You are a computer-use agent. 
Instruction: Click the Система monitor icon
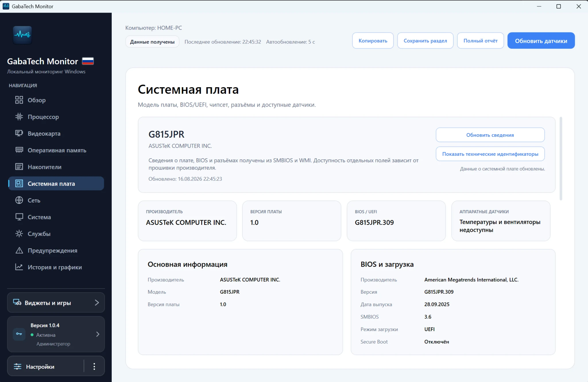click(x=19, y=217)
